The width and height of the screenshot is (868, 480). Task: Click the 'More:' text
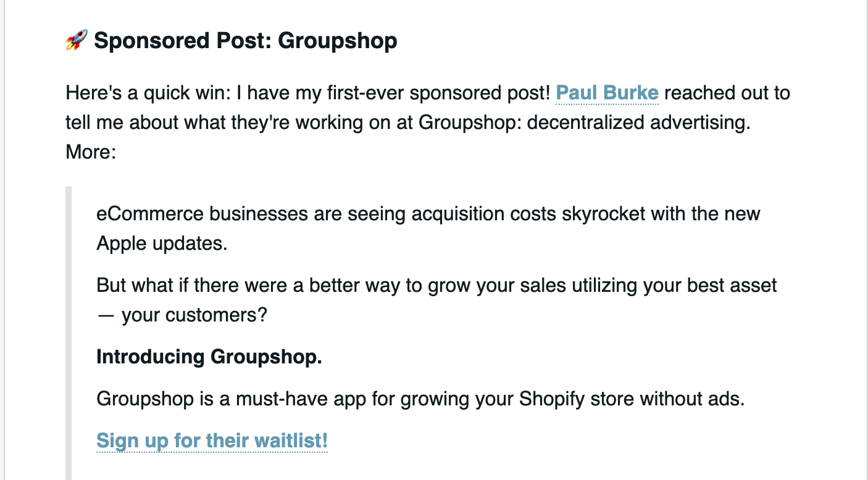tap(91, 152)
